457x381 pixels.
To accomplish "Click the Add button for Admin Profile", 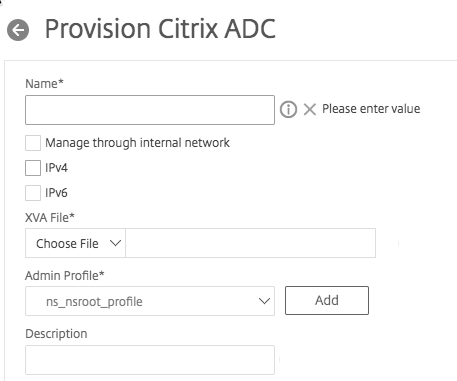I will tap(327, 300).
